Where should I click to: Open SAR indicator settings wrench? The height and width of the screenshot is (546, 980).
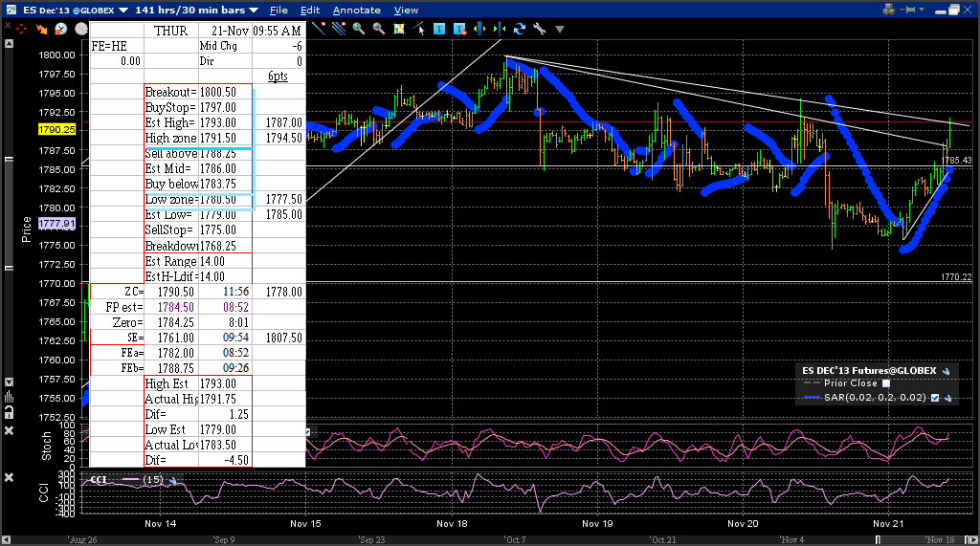coord(948,398)
